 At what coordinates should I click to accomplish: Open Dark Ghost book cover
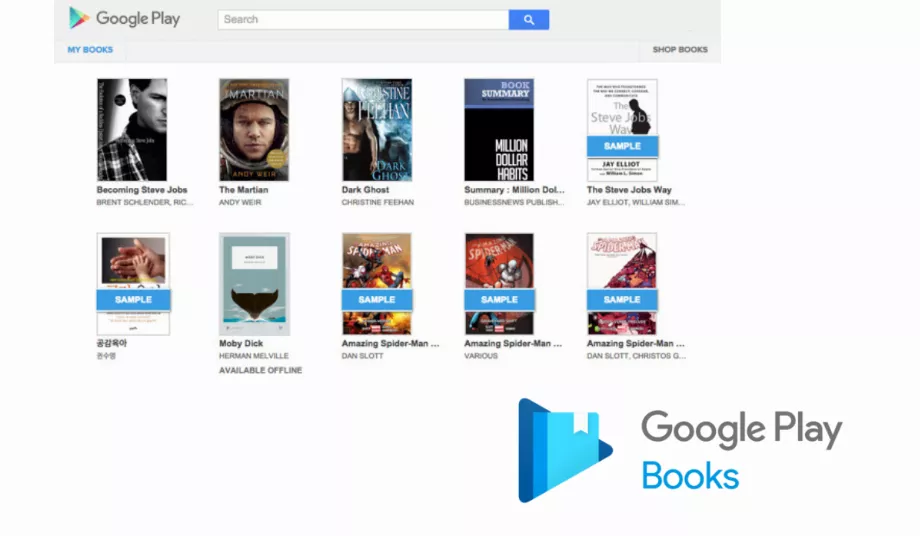click(377, 130)
